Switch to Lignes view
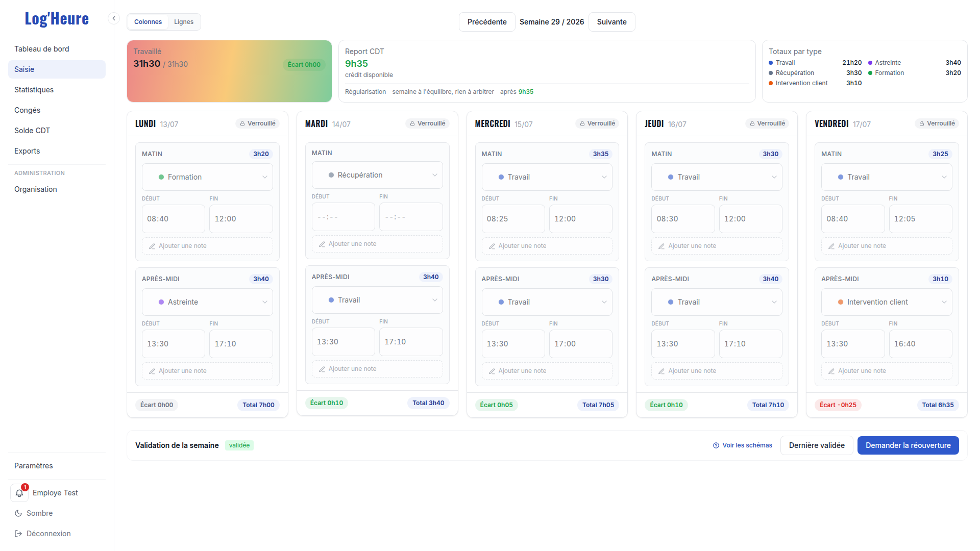 pyautogui.click(x=184, y=22)
